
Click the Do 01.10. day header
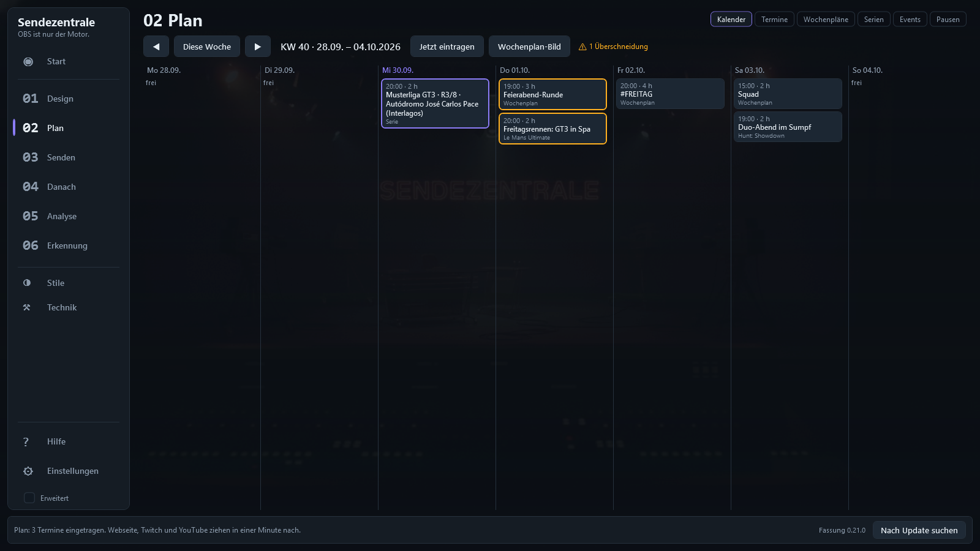pyautogui.click(x=514, y=70)
